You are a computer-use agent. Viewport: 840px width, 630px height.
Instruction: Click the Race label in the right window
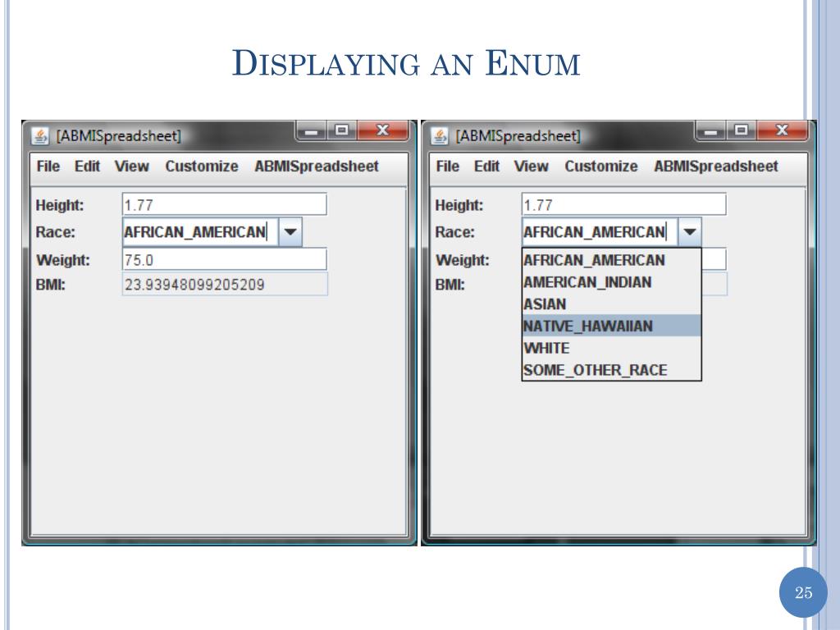[454, 232]
